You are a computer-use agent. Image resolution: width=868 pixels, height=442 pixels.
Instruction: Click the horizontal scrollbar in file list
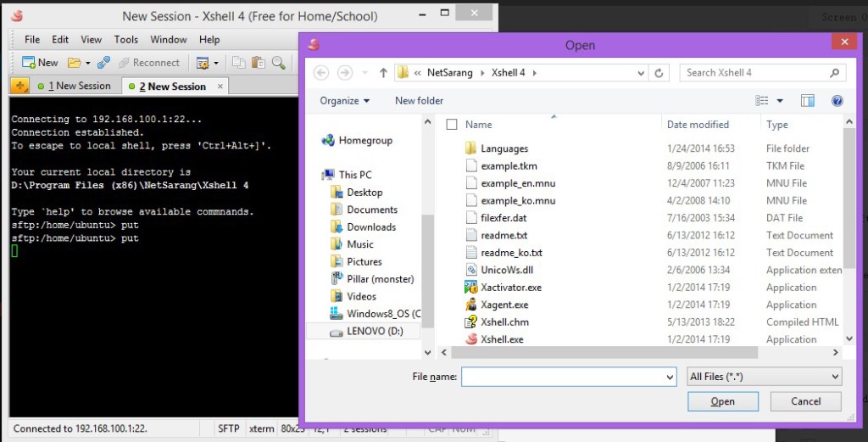coord(604,352)
